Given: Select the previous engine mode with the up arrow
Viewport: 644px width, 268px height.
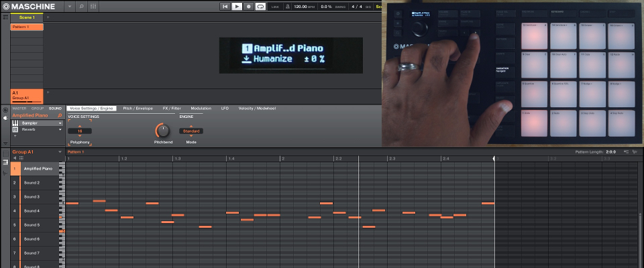Looking at the screenshot, I should (191, 127).
